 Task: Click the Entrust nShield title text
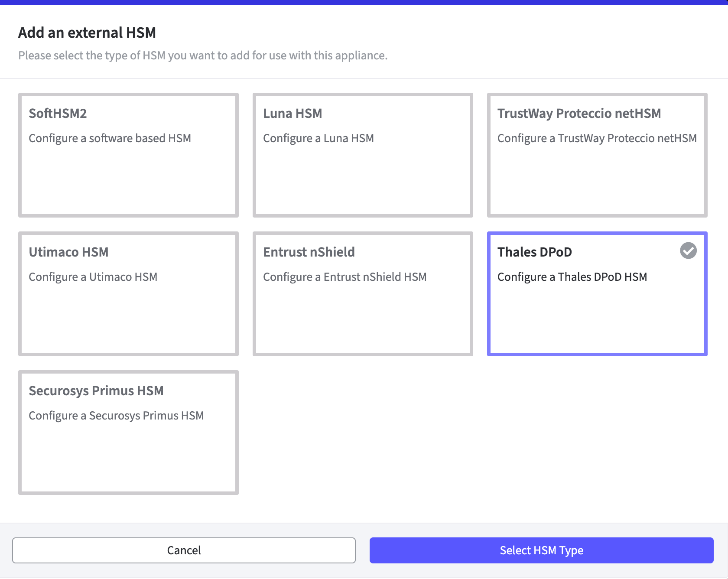point(309,252)
